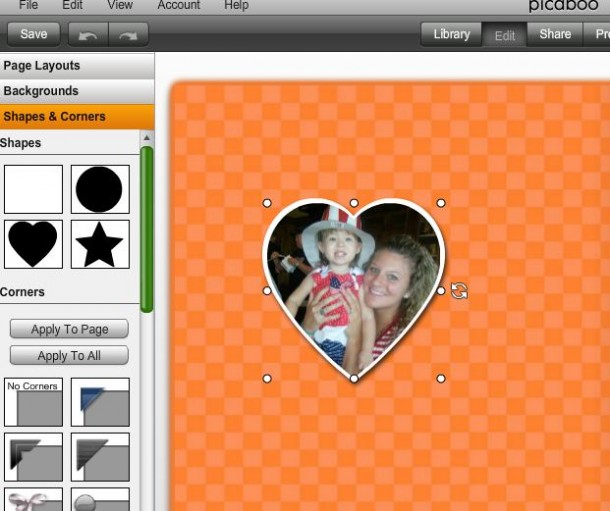Select the star shape
Viewport: 610px width, 511px height.
click(100, 244)
